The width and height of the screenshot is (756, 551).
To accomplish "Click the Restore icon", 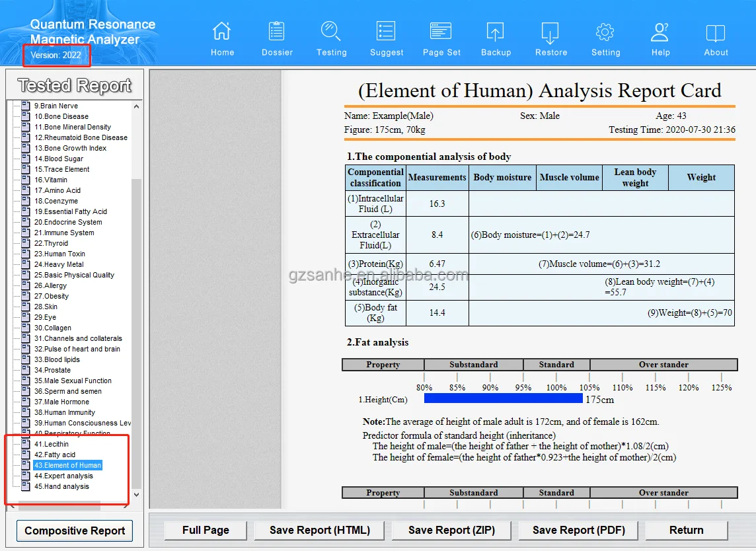I will pyautogui.click(x=550, y=32).
